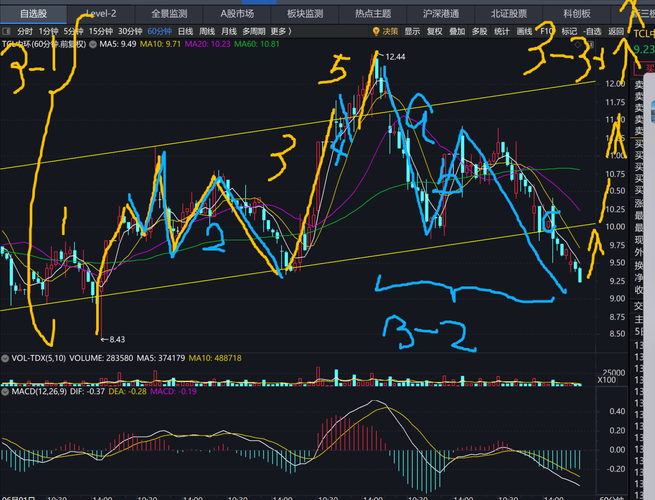Switch to the 自选股 tab
Viewport: 655px width, 500px height.
(33, 14)
